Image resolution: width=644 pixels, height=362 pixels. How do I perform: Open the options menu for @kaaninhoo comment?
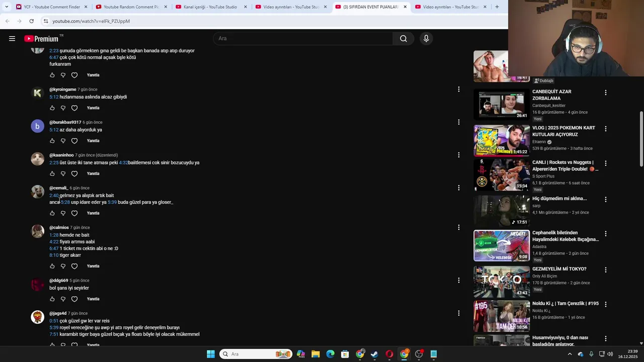click(458, 155)
